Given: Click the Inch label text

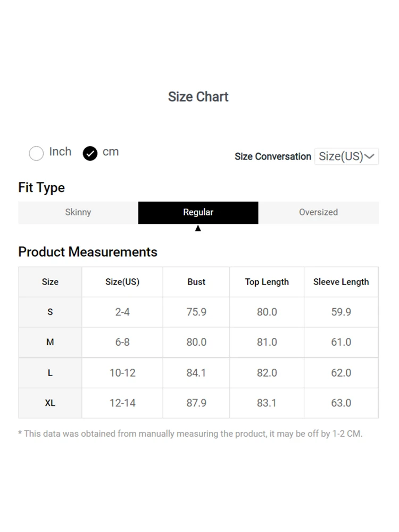Looking at the screenshot, I should [x=60, y=152].
